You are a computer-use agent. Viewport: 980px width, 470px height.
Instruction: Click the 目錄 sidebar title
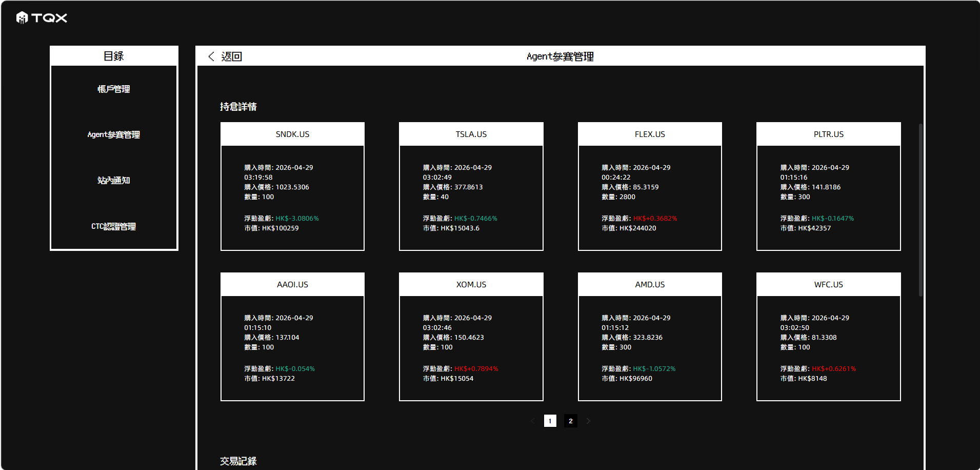[114, 56]
